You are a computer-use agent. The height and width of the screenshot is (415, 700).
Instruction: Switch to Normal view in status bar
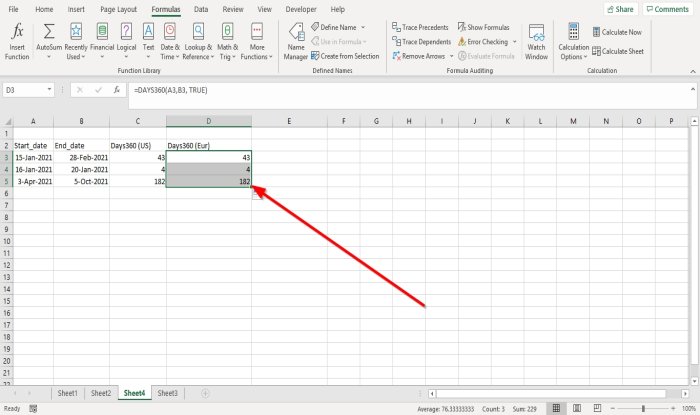coord(556,408)
